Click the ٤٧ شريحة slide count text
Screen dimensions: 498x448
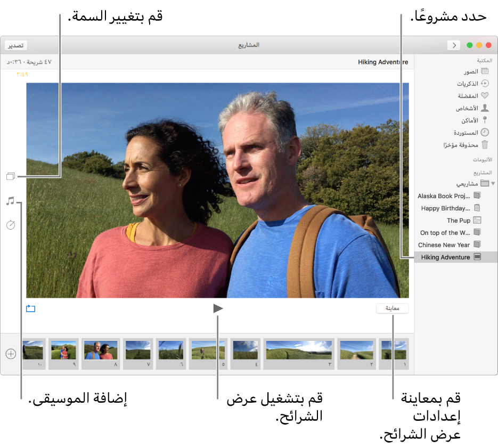tap(39, 62)
